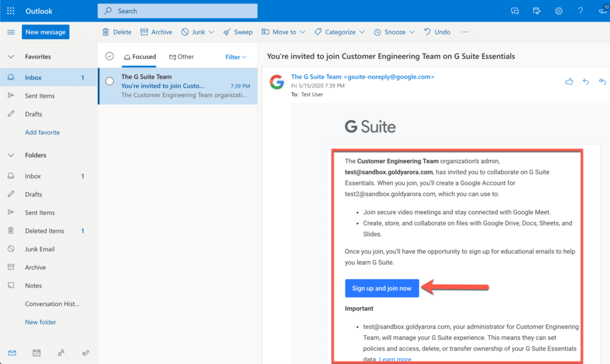Collapse the Folders section
This screenshot has height=364, width=610.
[11, 155]
